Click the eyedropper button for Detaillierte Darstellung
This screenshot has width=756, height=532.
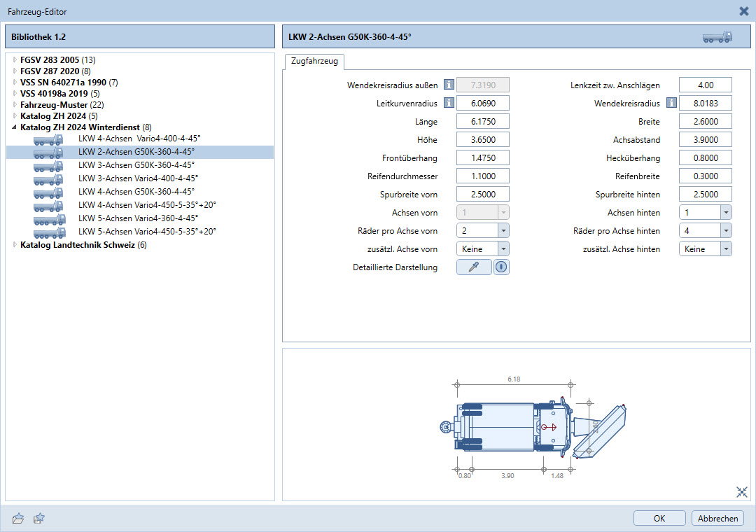click(474, 267)
